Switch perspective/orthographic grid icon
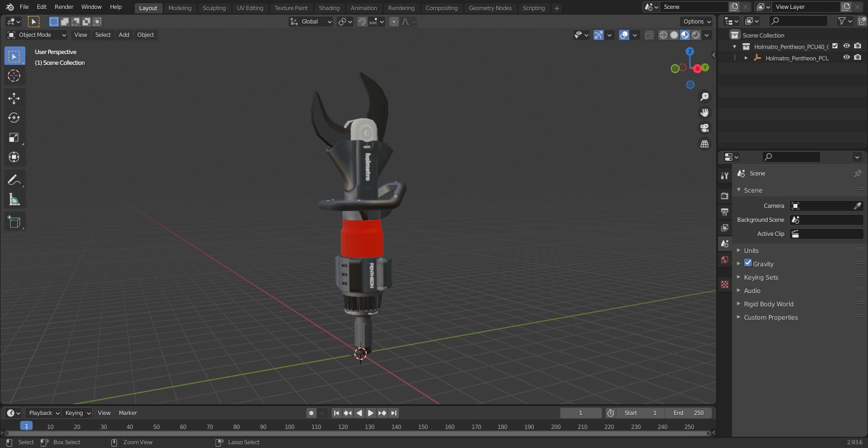 [x=704, y=144]
